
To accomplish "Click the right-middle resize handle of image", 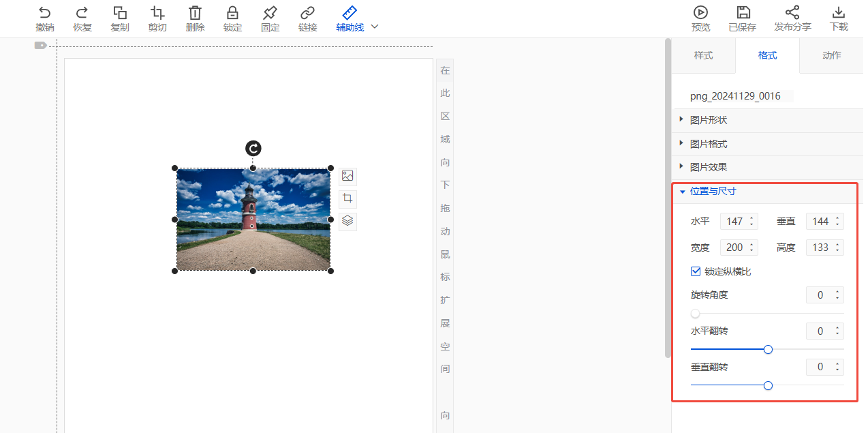I will tap(331, 220).
